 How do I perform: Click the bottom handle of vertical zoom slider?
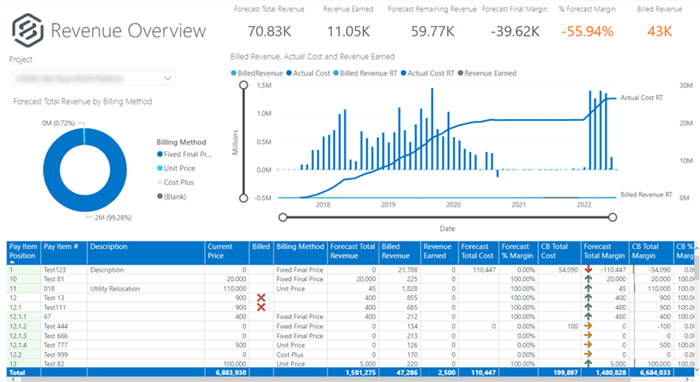[x=243, y=198]
